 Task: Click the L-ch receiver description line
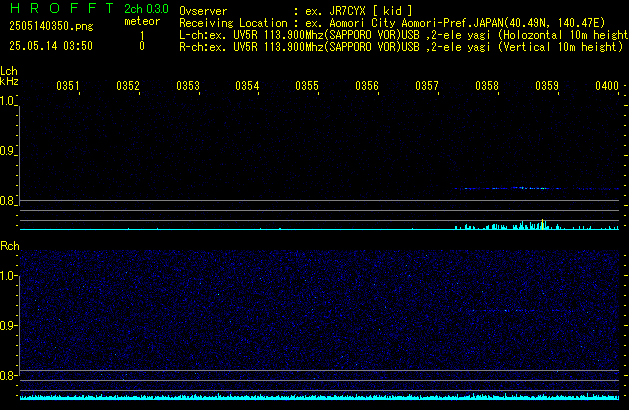(404, 35)
